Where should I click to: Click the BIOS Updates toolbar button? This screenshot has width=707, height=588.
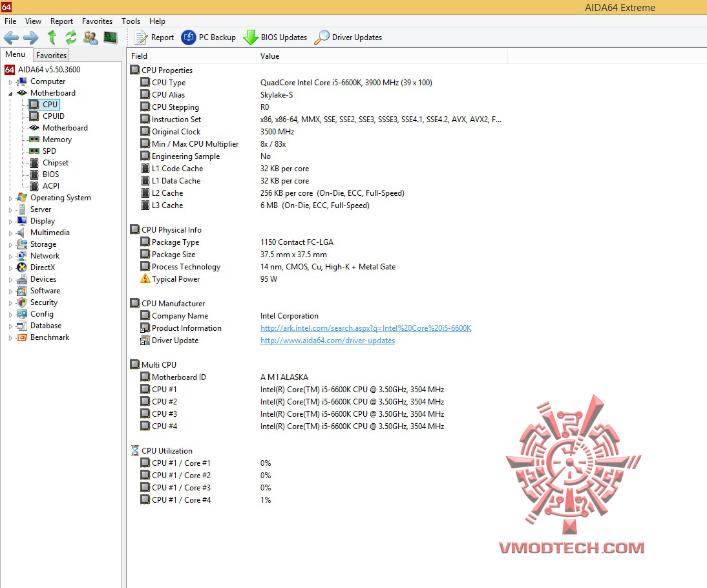(x=275, y=37)
